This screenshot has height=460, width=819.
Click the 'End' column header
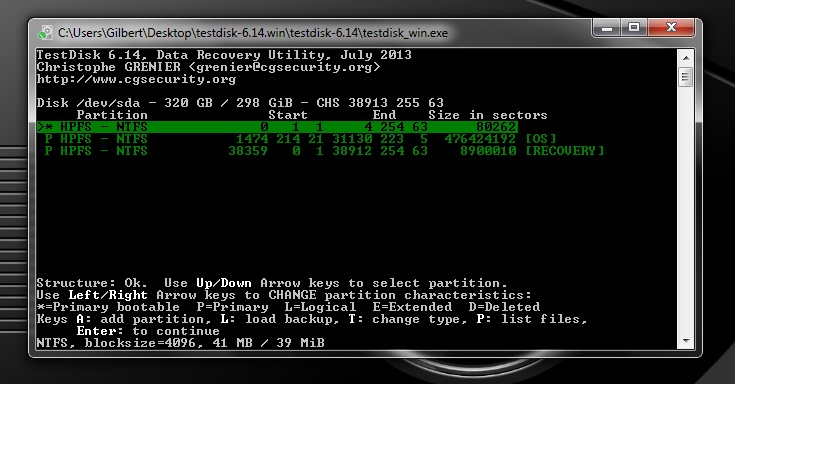[x=384, y=115]
